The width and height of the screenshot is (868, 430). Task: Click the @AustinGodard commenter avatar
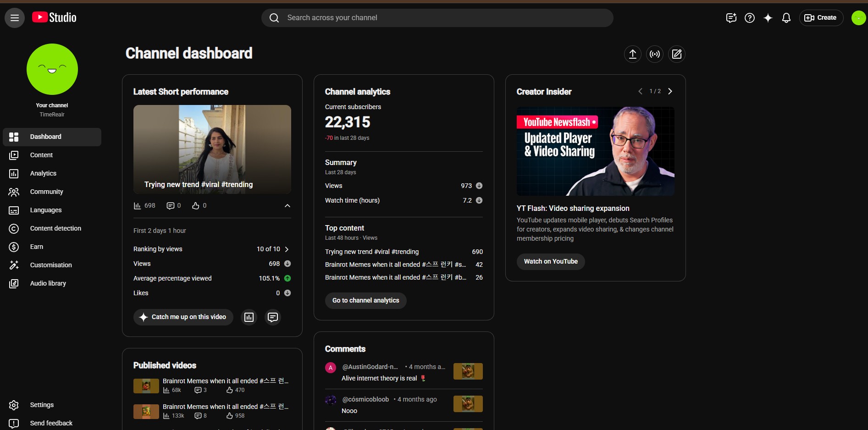[331, 368]
